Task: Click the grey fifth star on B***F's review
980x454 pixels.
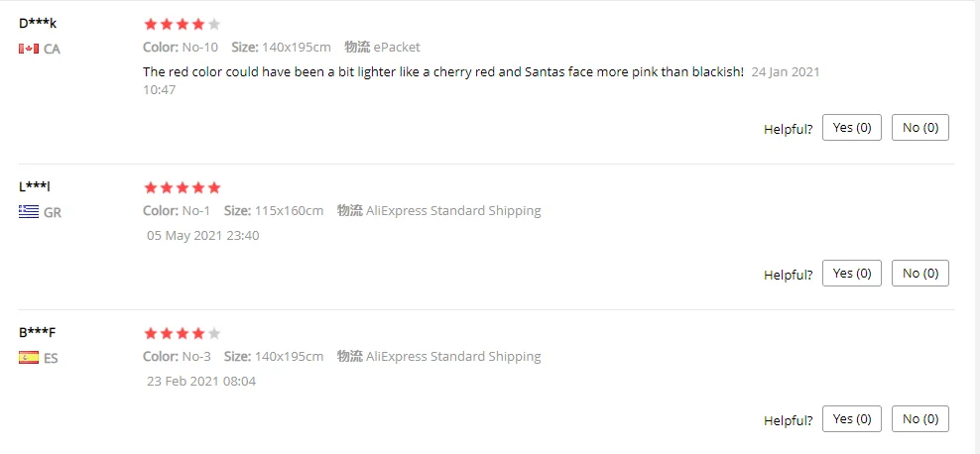Action: (x=214, y=333)
